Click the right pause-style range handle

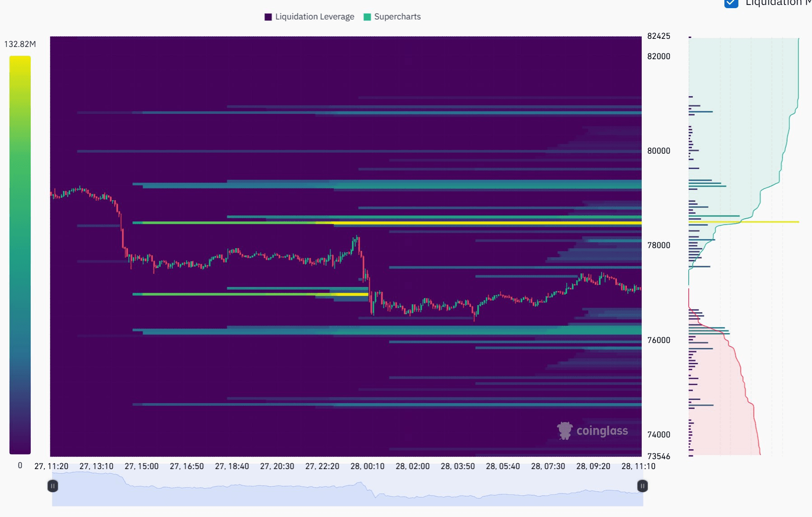coord(642,486)
